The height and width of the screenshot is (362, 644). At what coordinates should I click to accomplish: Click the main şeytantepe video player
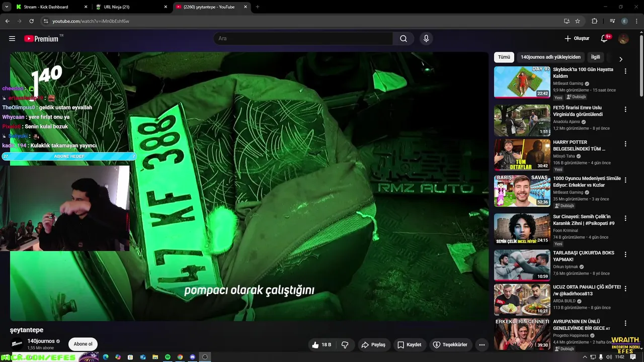[x=250, y=186]
